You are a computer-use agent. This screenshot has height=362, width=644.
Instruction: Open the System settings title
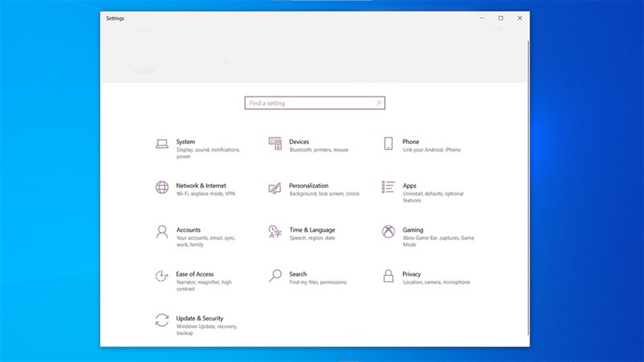tap(185, 142)
